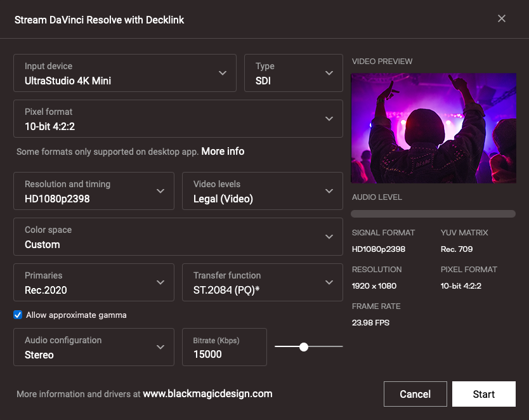Click the Start button
The height and width of the screenshot is (420, 529).
click(x=483, y=394)
